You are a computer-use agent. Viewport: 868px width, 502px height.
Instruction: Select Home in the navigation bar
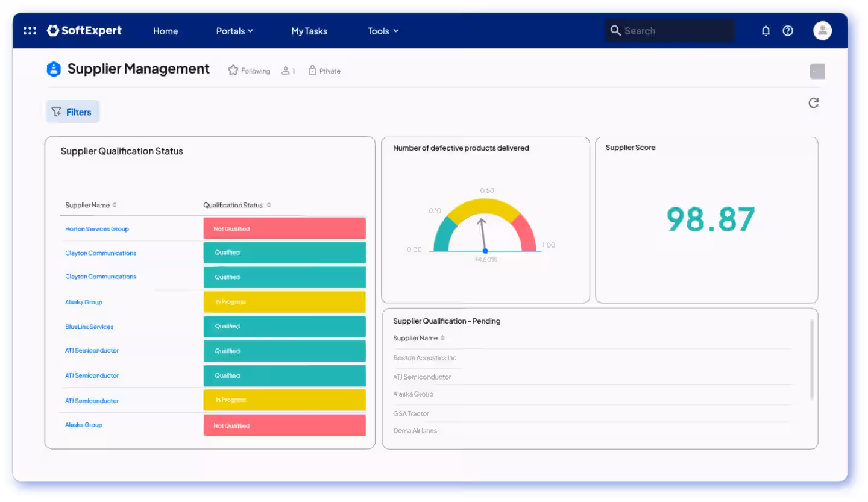pyautogui.click(x=166, y=30)
